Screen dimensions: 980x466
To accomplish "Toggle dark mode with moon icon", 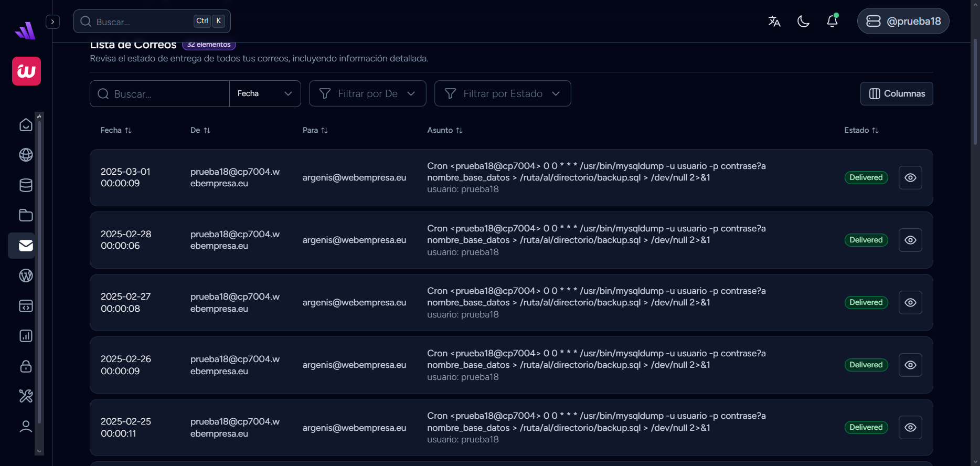I will (803, 22).
